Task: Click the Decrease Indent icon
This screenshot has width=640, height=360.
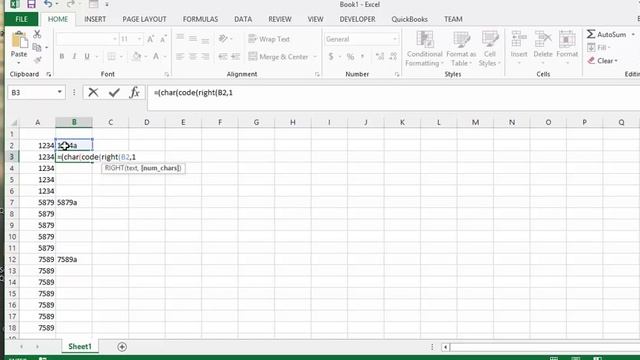Action: [222, 57]
